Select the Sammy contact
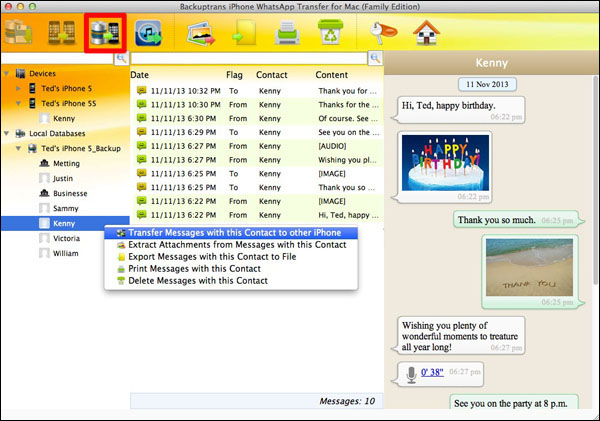This screenshot has width=600, height=421. pos(65,208)
